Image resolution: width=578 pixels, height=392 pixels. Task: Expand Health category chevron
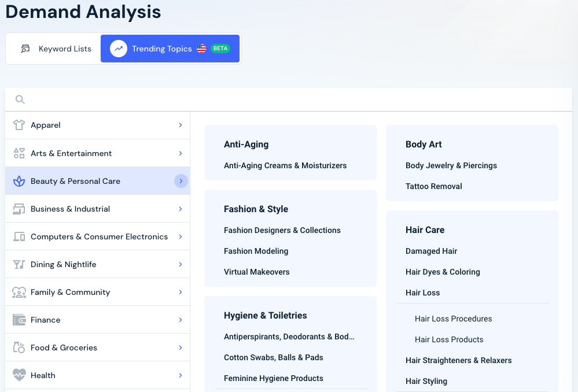[x=181, y=375]
